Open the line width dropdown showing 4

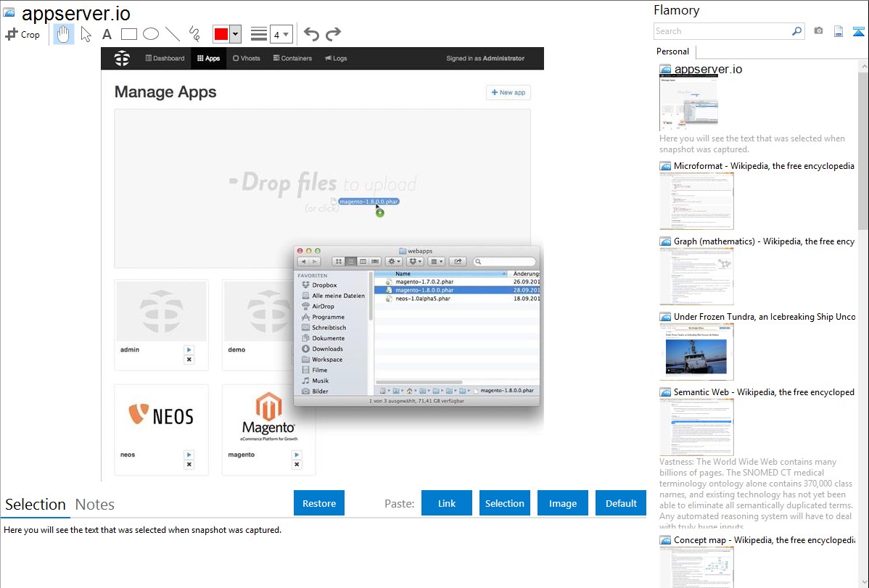pyautogui.click(x=281, y=34)
